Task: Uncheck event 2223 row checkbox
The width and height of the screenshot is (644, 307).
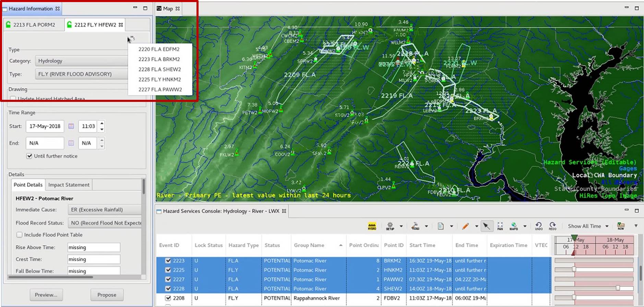Action: (168, 261)
